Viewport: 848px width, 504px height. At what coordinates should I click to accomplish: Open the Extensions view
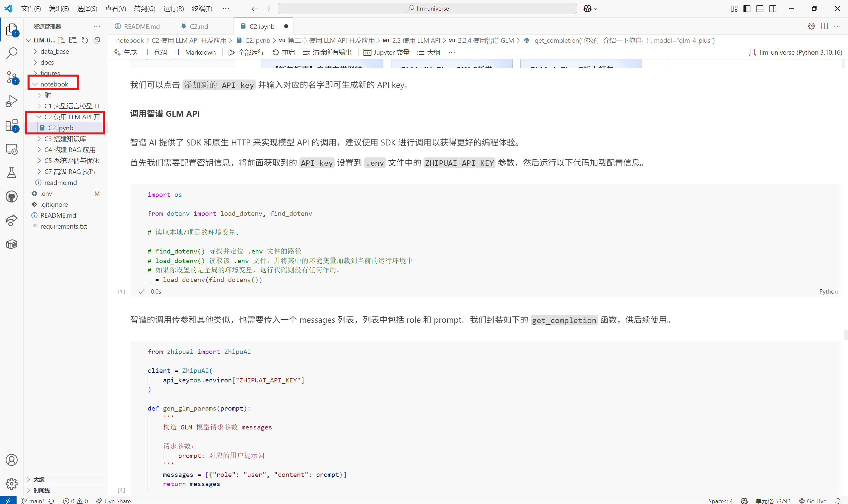click(13, 125)
